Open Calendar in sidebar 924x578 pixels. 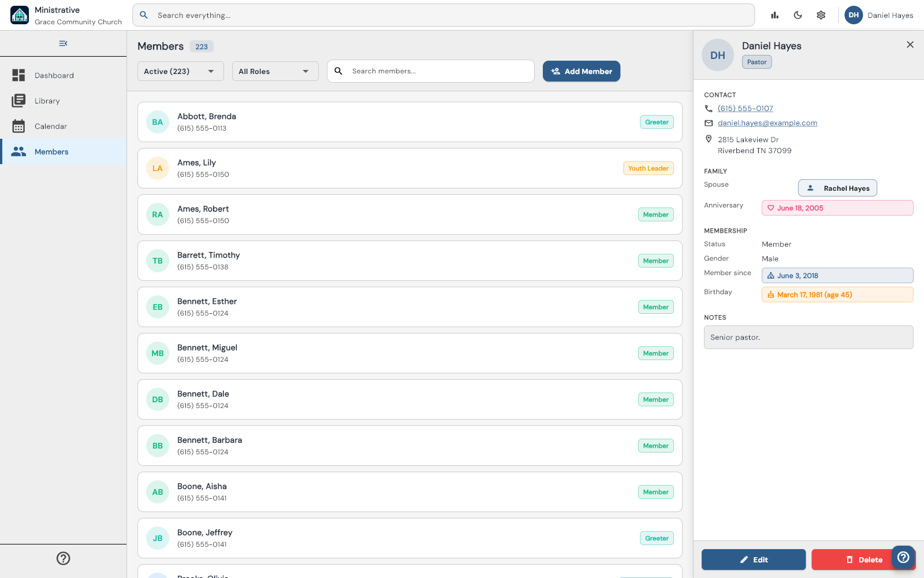[x=64, y=126]
